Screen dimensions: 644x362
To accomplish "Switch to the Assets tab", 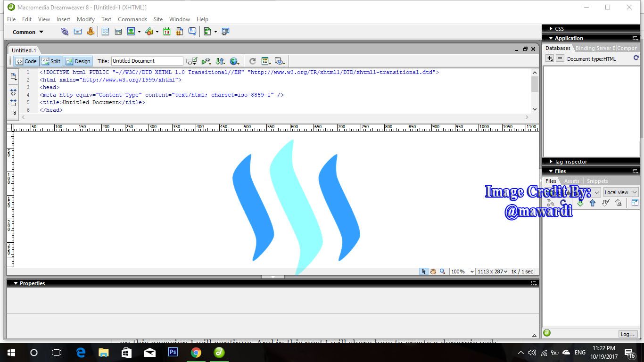I will pos(572,181).
